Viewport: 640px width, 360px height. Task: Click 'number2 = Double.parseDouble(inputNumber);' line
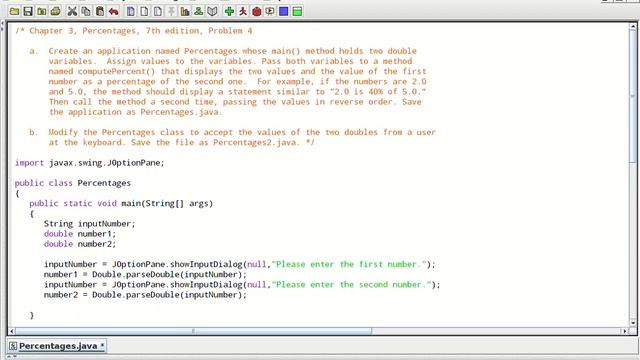pyautogui.click(x=145, y=295)
